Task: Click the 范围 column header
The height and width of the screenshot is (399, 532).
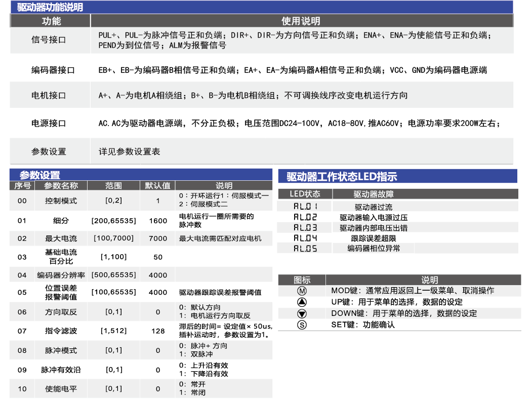Action: (113, 186)
